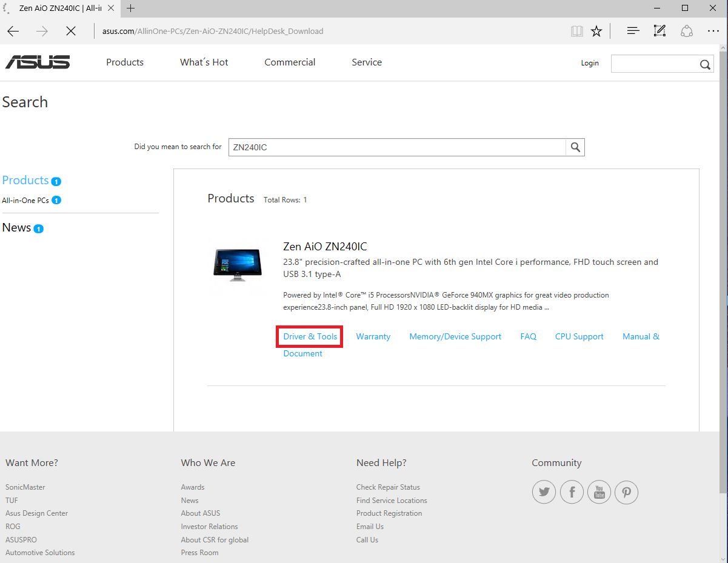Screen dimensions: 728x563
Task: Open a new browser tab
Action: [x=130, y=8]
